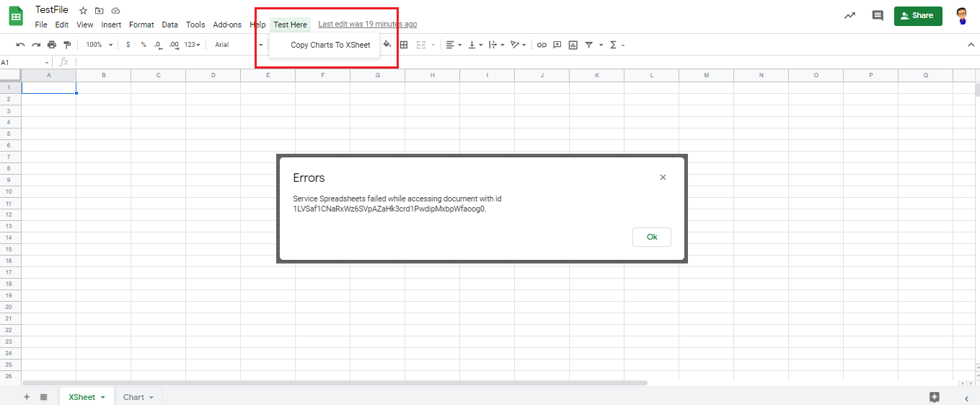Click the Insert chart icon
The image size is (980, 405).
pyautogui.click(x=573, y=45)
